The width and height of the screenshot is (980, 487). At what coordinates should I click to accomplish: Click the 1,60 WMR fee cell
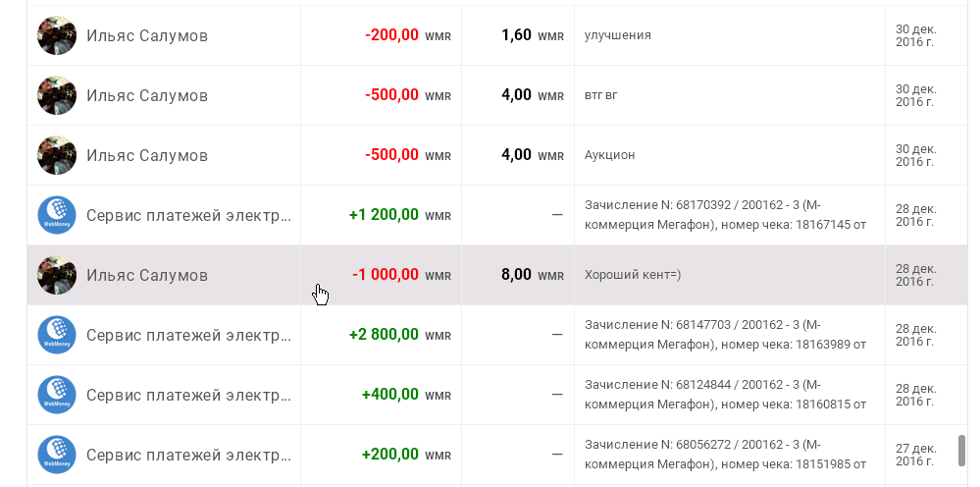click(532, 35)
